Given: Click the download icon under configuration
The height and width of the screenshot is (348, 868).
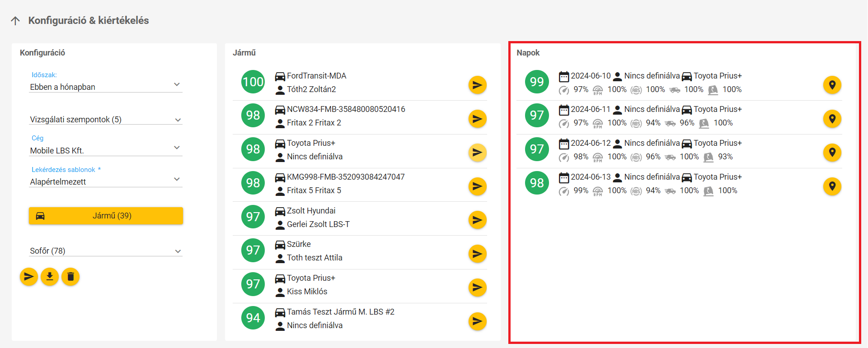Looking at the screenshot, I should [x=50, y=277].
